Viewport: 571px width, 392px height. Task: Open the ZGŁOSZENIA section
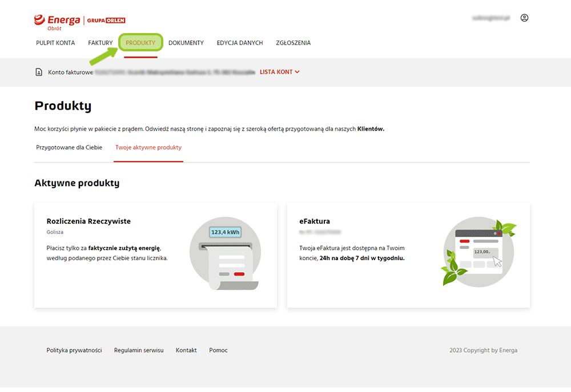pyautogui.click(x=293, y=43)
